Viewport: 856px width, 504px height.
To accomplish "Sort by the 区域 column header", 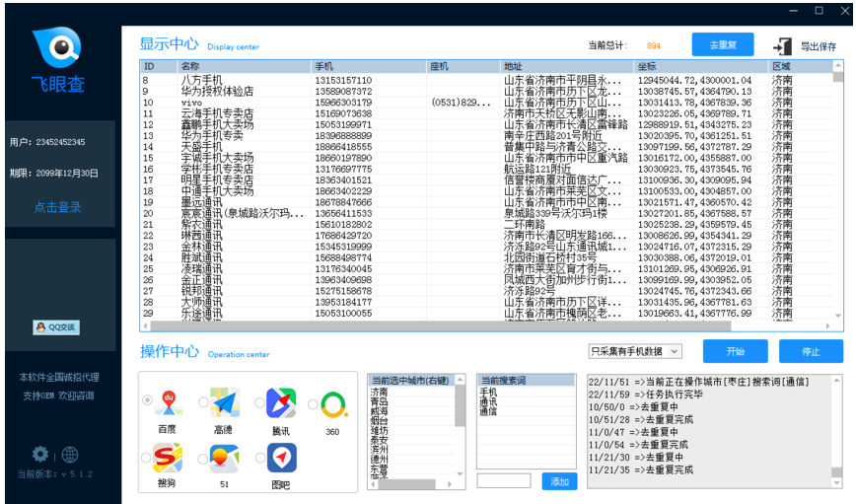I will click(x=801, y=66).
